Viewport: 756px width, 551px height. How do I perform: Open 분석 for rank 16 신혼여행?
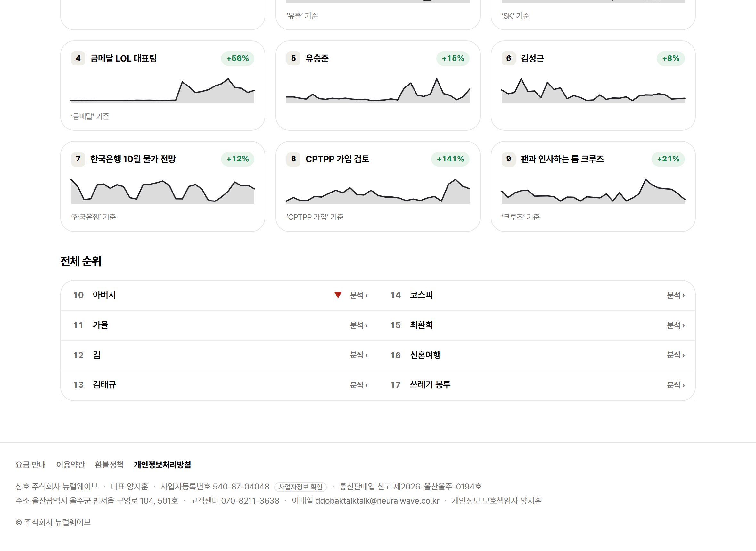point(676,355)
